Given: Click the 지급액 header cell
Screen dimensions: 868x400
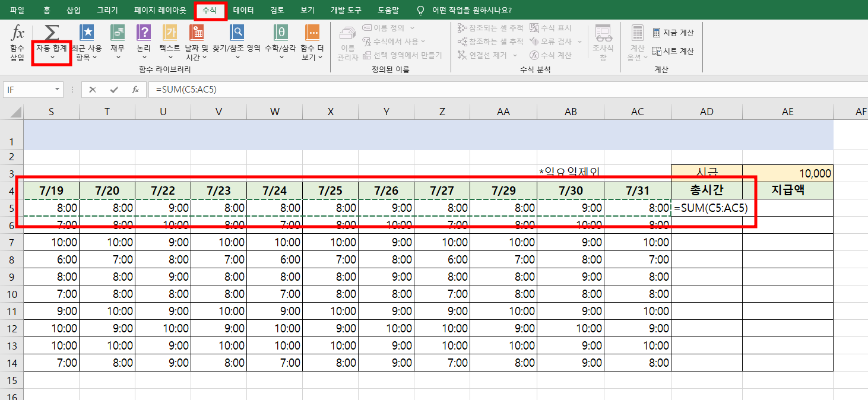Looking at the screenshot, I should coord(788,191).
